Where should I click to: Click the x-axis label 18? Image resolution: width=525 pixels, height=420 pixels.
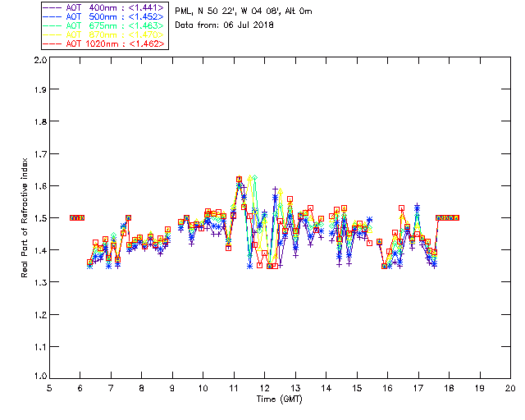(x=449, y=388)
